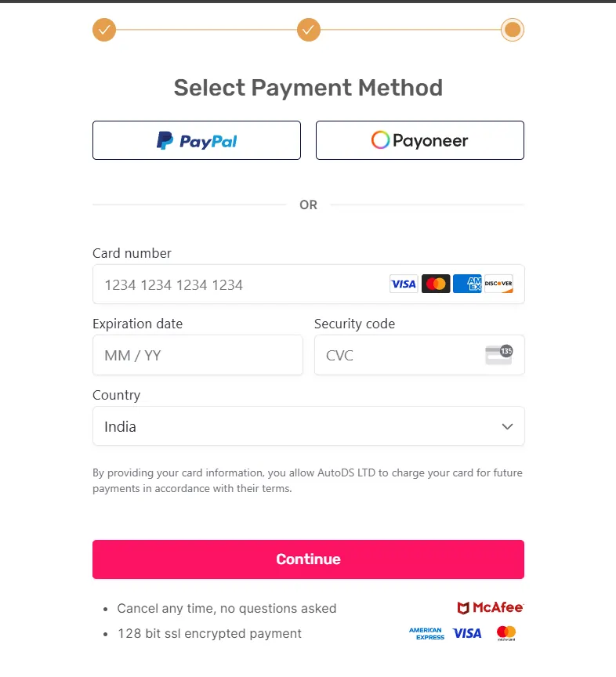This screenshot has width=616, height=677.
Task: Click the Mastercard icon in card number field
Action: coord(436,284)
